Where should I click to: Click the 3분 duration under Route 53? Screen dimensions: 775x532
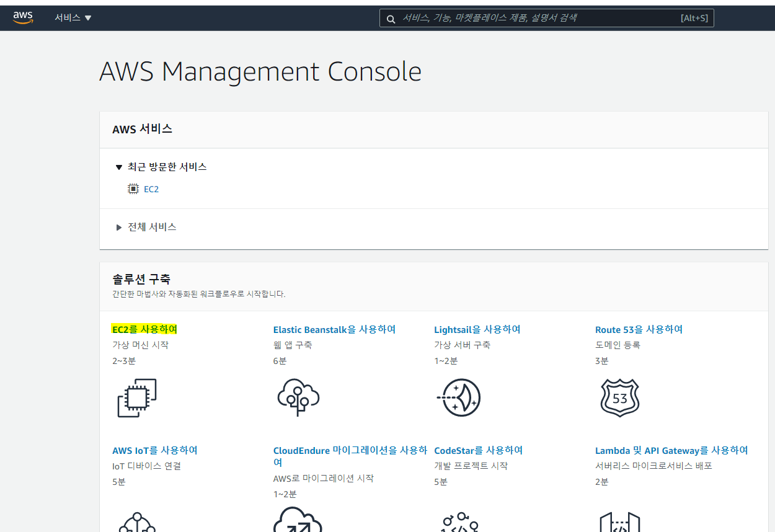coord(602,361)
